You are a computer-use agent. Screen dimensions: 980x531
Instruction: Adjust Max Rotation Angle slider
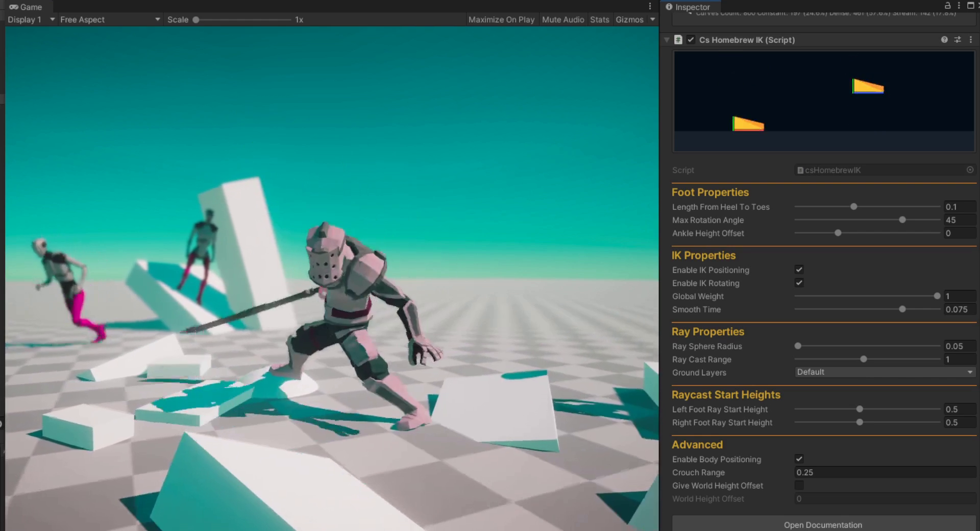(x=867, y=220)
